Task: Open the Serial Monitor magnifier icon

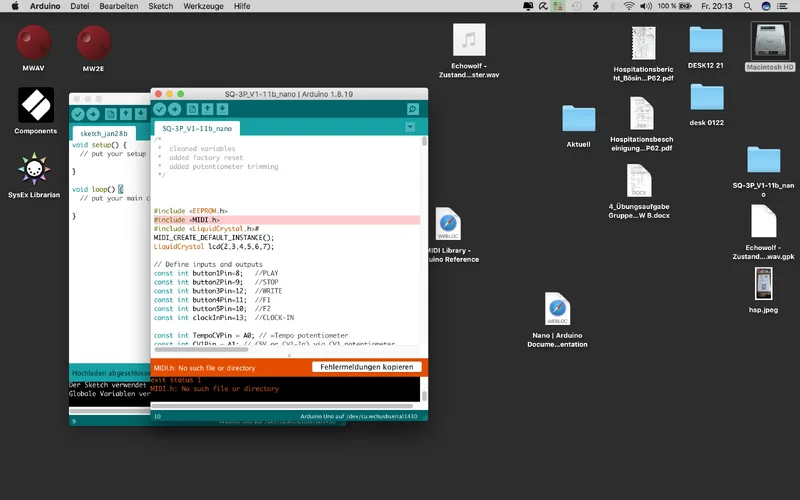Action: pos(412,109)
